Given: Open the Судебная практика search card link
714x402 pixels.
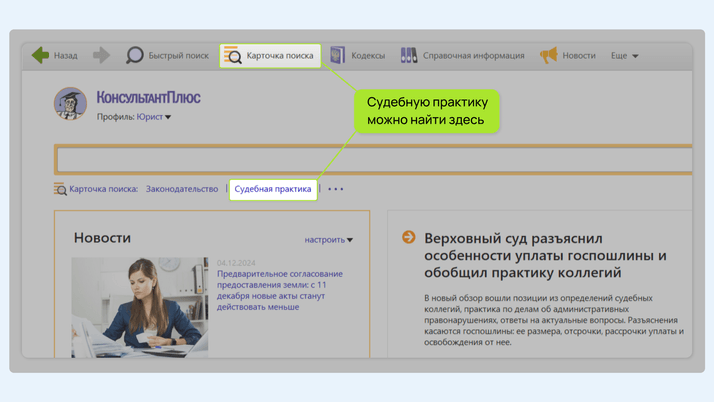Looking at the screenshot, I should (273, 189).
